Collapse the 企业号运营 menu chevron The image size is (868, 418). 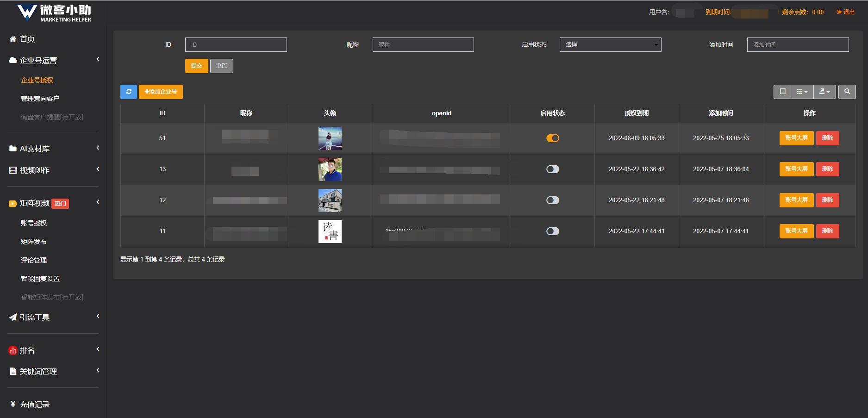click(98, 59)
